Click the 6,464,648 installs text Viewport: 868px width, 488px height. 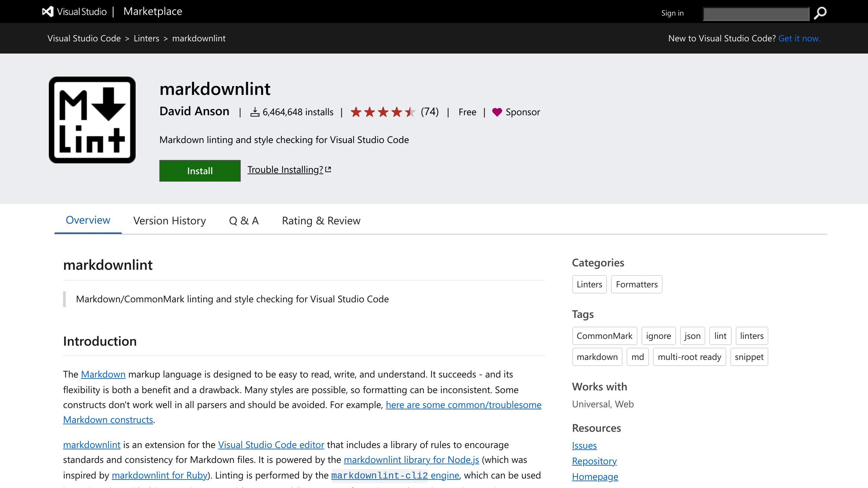coord(298,112)
